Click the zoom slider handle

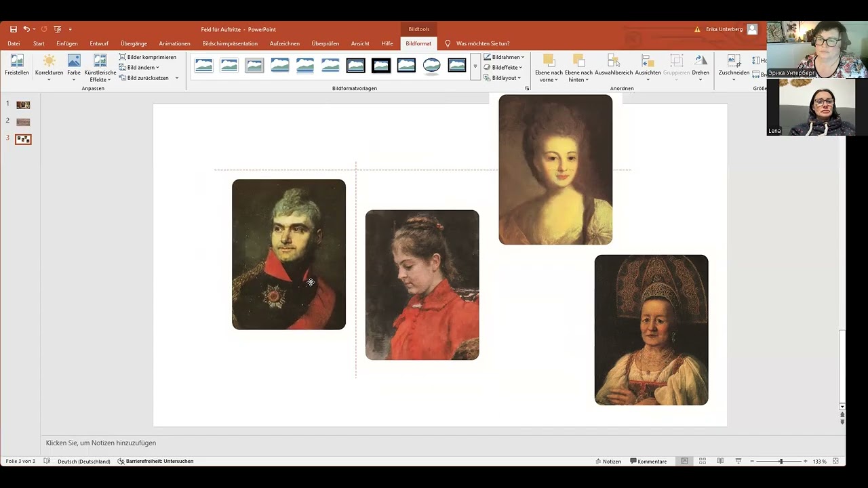click(x=781, y=462)
